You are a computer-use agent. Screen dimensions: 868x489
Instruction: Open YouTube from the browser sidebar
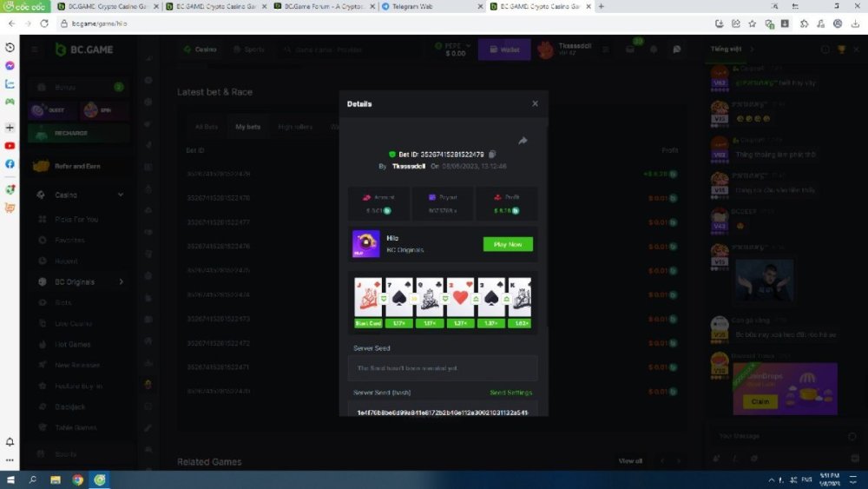[10, 146]
